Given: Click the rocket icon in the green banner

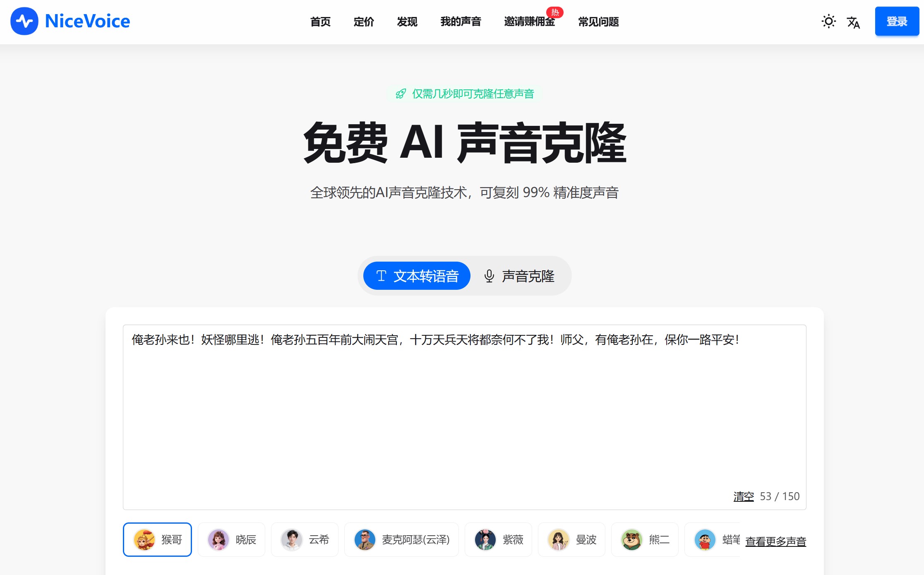Looking at the screenshot, I should click(401, 94).
